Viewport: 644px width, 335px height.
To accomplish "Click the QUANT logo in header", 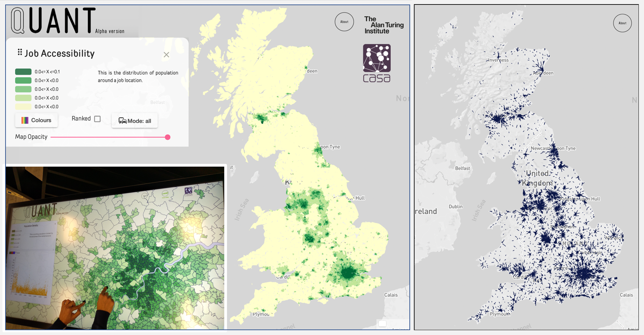I will coord(53,21).
